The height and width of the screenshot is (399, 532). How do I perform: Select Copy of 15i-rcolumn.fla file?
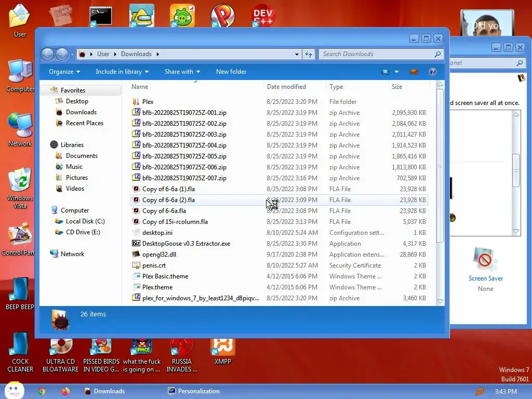click(x=278, y=221)
